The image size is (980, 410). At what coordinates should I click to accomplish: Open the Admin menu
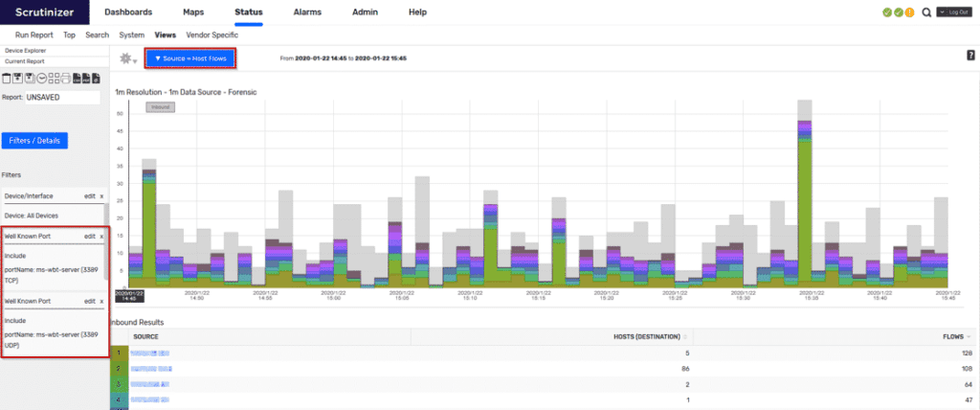click(366, 11)
